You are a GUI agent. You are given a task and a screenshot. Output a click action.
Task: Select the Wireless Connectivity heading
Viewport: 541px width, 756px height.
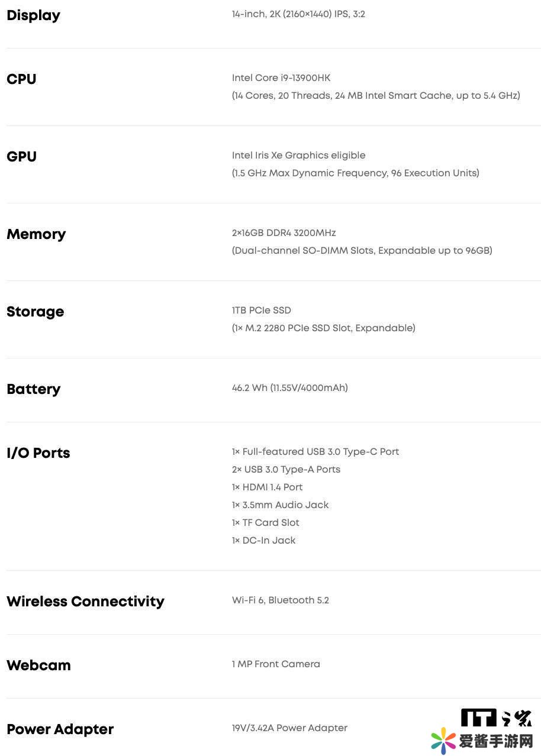coord(85,602)
